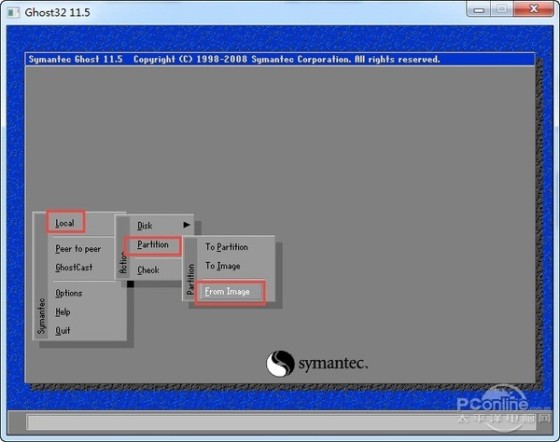This screenshot has height=442, width=560.
Task: Choose Quit to exit Ghost
Action: [x=62, y=331]
